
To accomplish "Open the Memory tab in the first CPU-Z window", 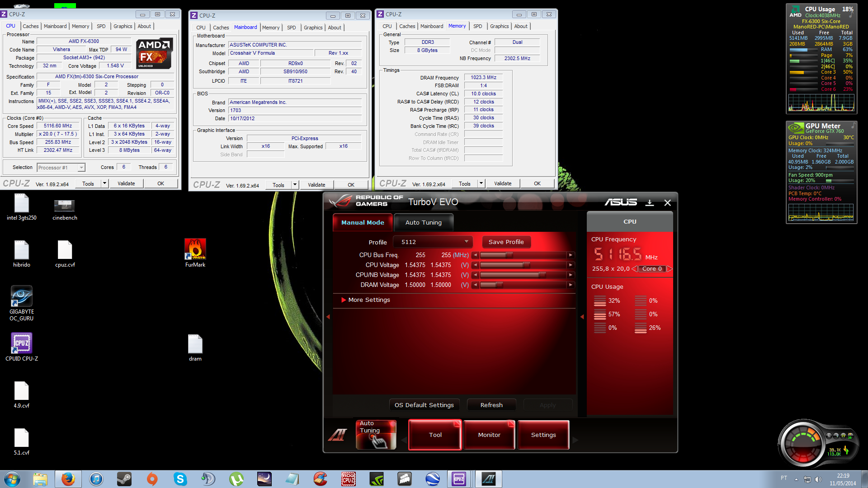I will click(x=80, y=26).
